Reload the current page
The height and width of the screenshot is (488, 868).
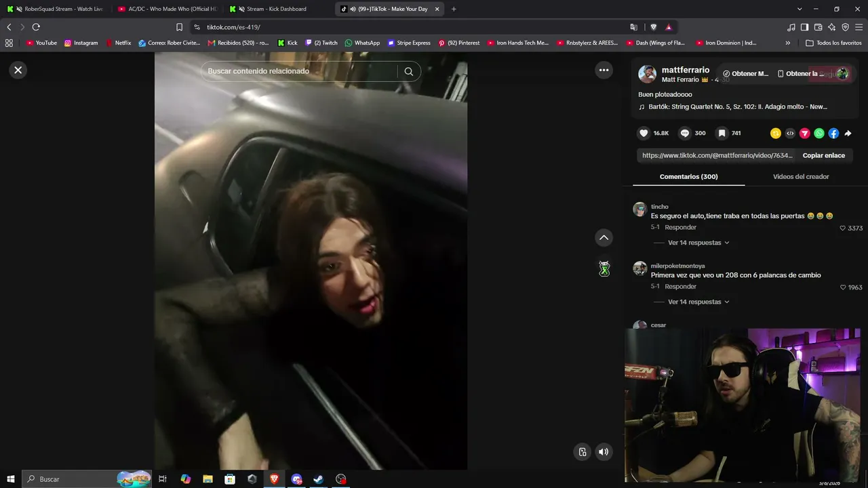36,27
